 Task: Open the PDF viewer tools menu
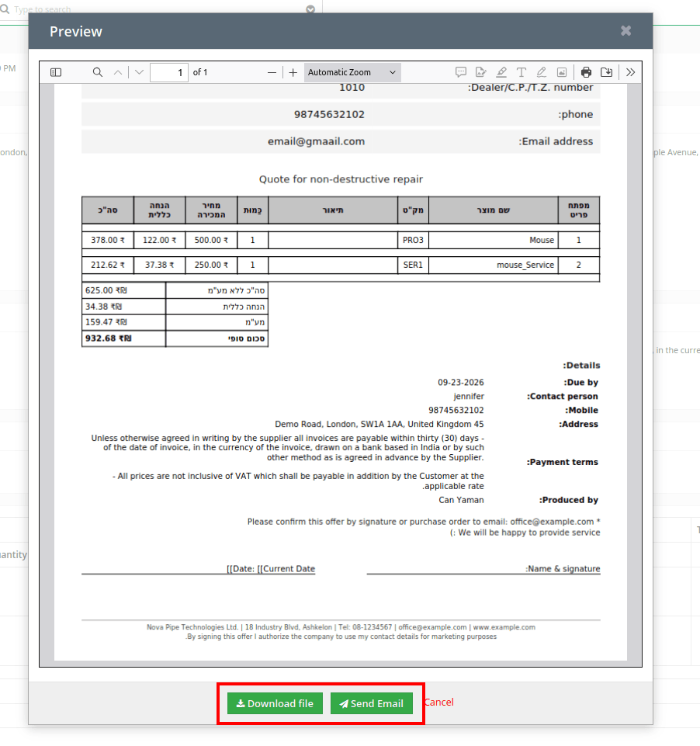click(x=631, y=72)
